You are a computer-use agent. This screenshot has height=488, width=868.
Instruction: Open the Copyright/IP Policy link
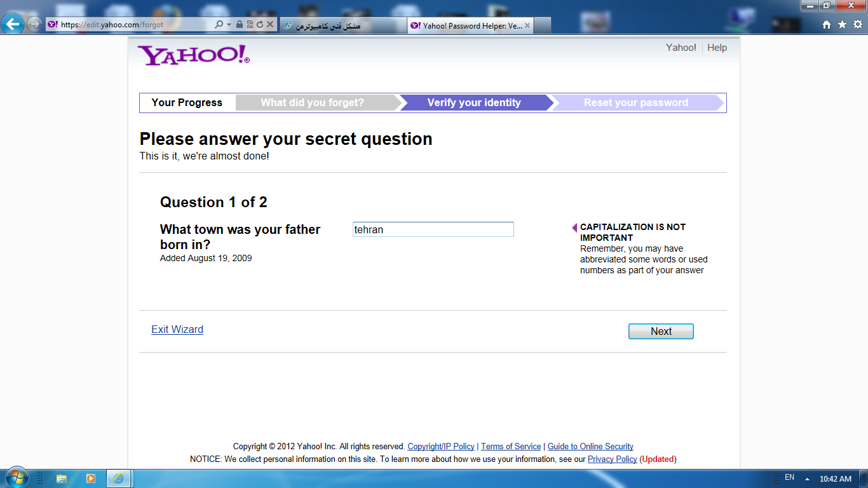click(441, 447)
